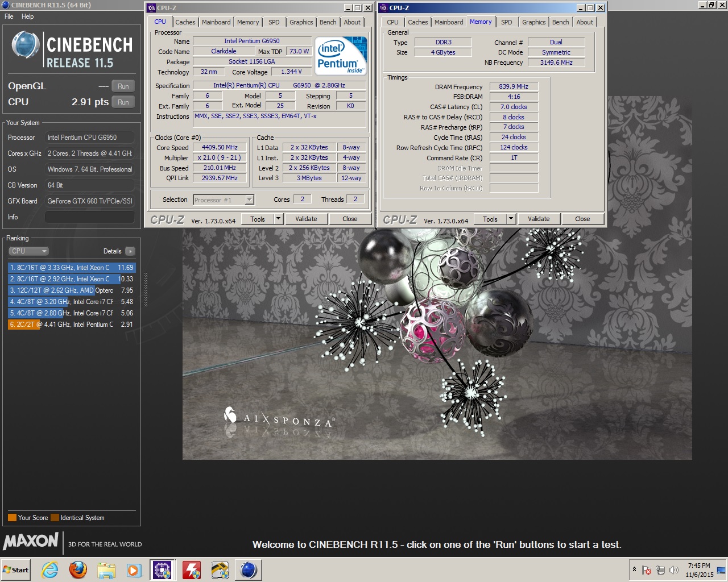Open Caches tab in right CPU-Z

[417, 22]
